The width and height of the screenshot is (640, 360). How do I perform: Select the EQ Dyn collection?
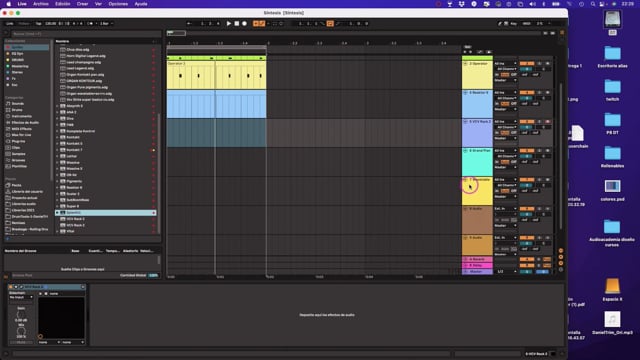pyautogui.click(x=17, y=53)
